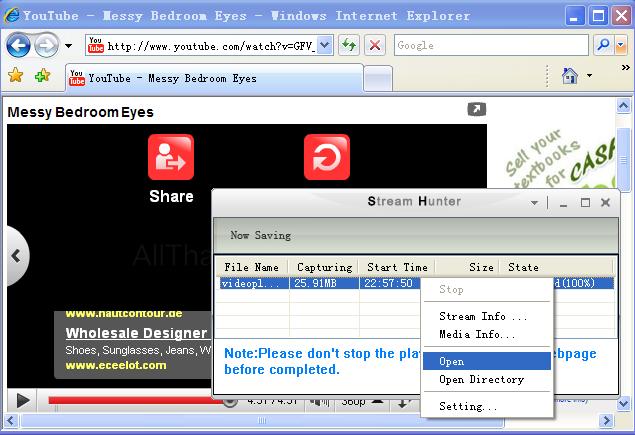The height and width of the screenshot is (435, 635).
Task: Click the horizontal scrollbar thumb
Action: coord(262,421)
